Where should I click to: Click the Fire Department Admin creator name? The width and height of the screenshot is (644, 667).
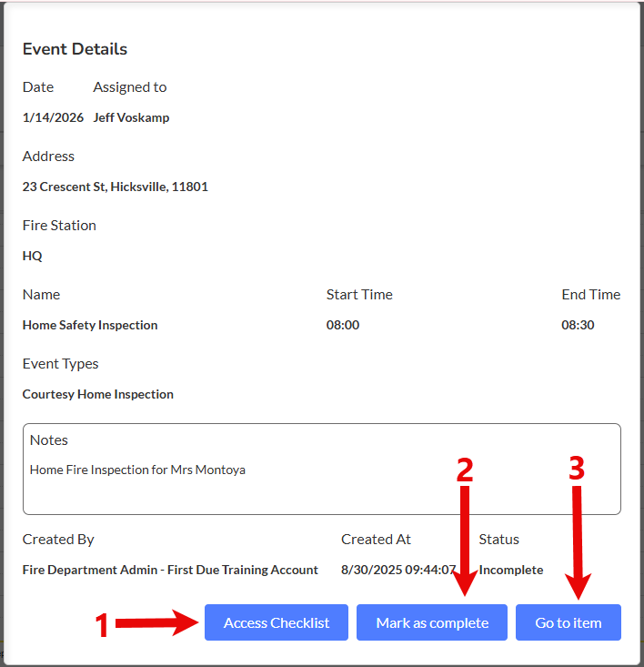[x=170, y=570]
